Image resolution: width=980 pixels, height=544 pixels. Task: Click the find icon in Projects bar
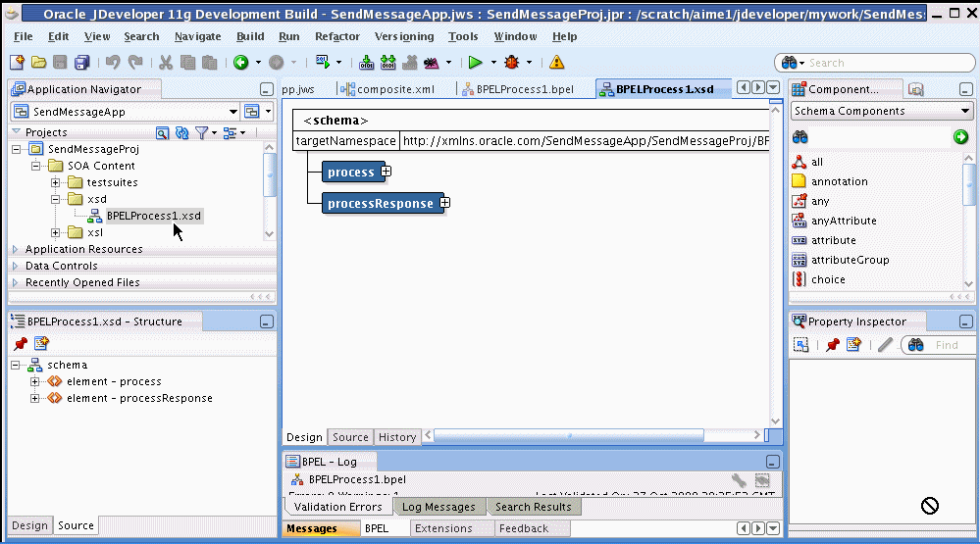[x=162, y=132]
